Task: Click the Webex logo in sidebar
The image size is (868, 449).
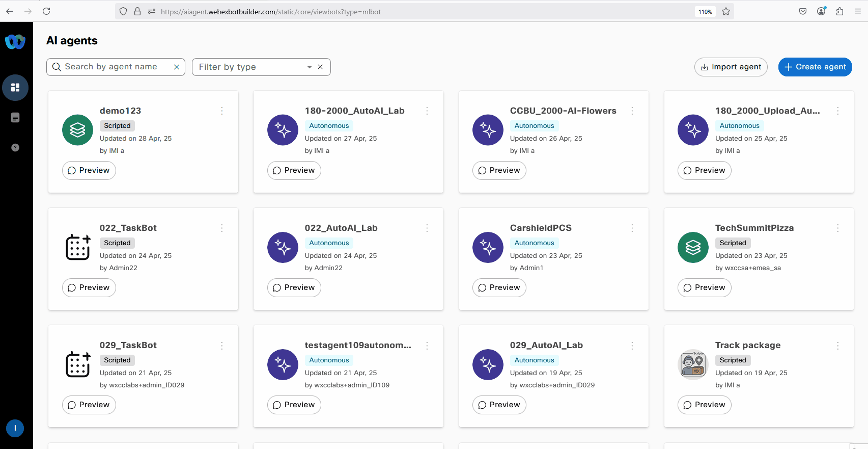Action: point(15,41)
